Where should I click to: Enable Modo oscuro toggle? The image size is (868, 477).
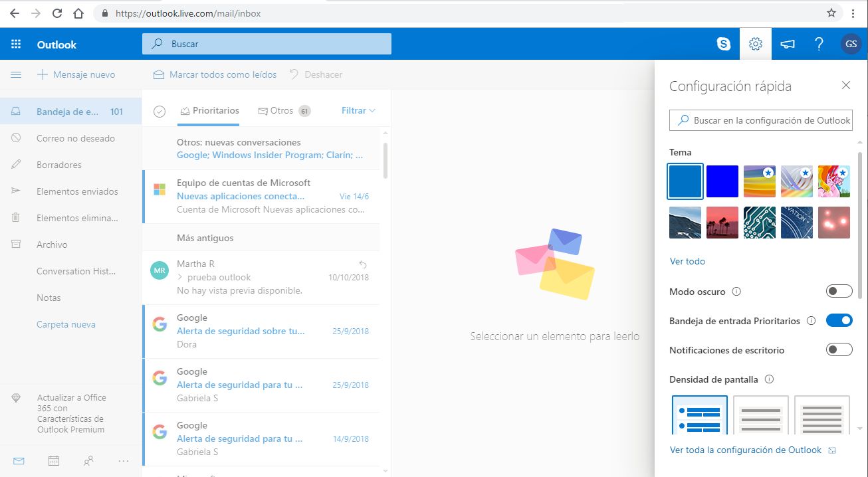[x=839, y=292]
